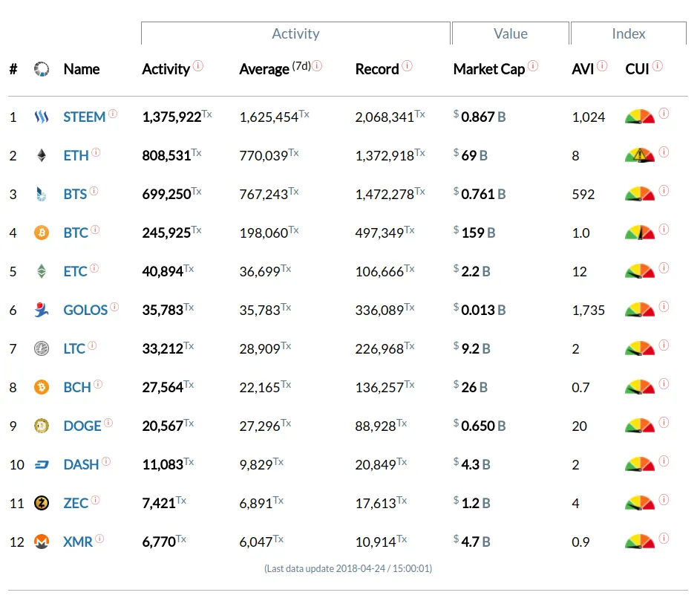700x601 pixels.
Task: Open the LTC coin link
Action: coord(74,348)
